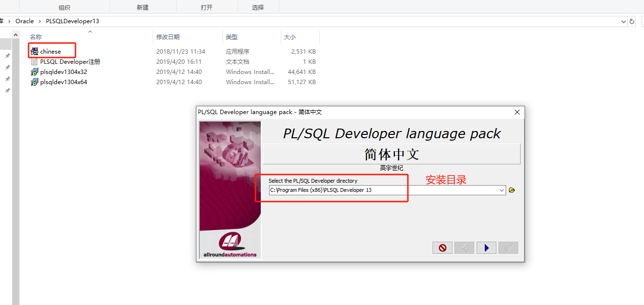644x305 pixels.
Task: Open the 新建 menu
Action: 143,7
